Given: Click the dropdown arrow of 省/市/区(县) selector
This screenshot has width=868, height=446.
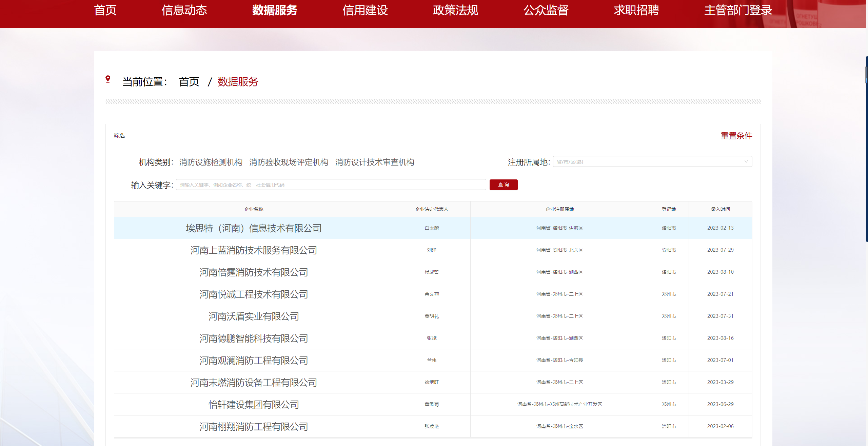Looking at the screenshot, I should (x=746, y=161).
